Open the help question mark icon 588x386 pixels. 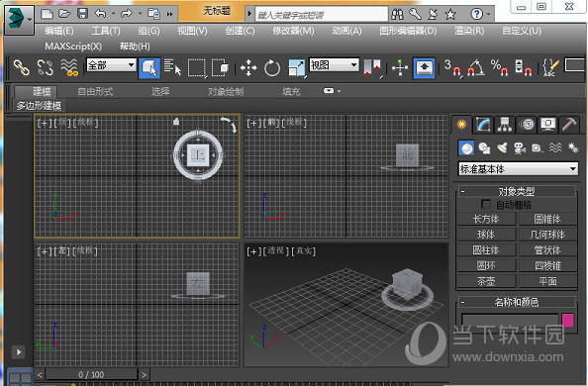476,14
